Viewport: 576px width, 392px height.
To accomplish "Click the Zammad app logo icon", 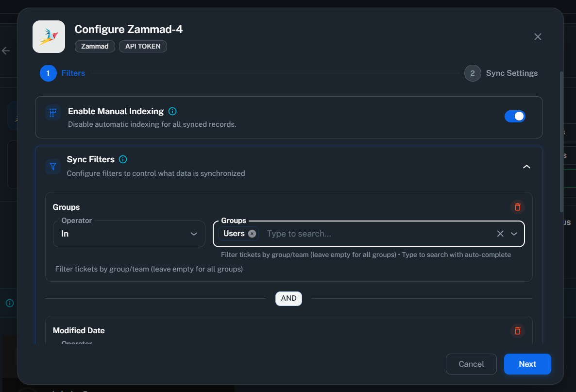I will 49,36.
